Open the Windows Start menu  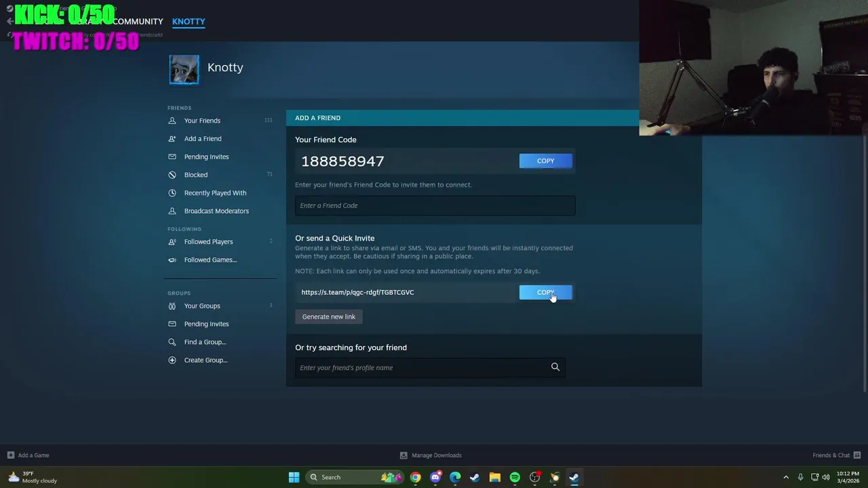click(x=294, y=477)
